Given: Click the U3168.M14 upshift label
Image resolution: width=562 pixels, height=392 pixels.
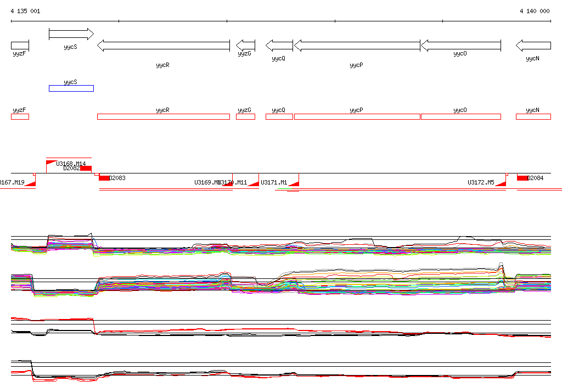Looking at the screenshot, I should (x=71, y=164).
